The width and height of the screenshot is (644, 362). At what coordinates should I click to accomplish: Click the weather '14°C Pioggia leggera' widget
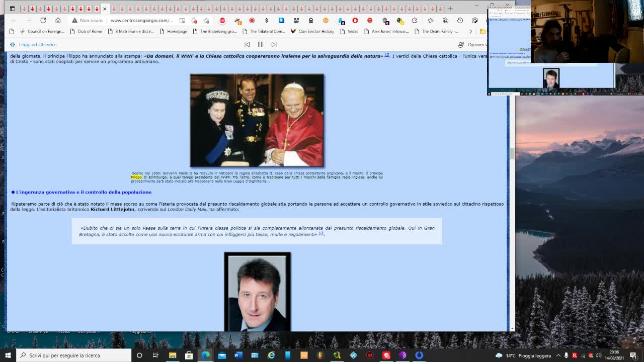coord(523,355)
